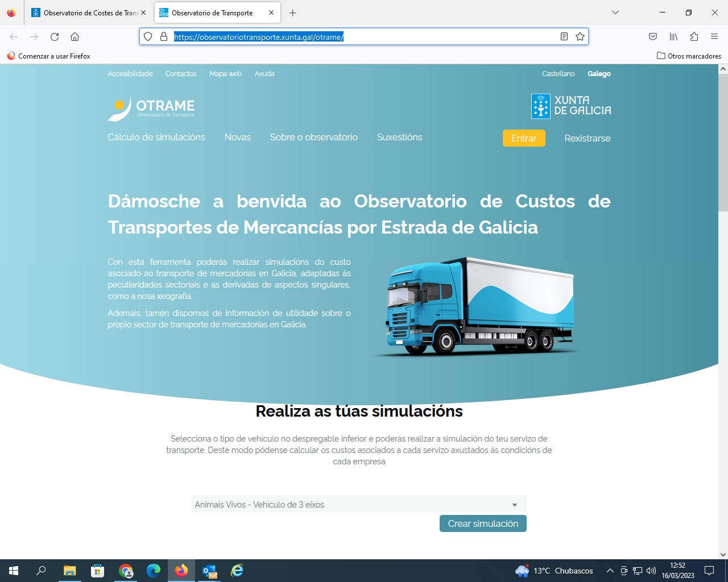Click the OTRAME logo
728x582 pixels.
point(151,108)
